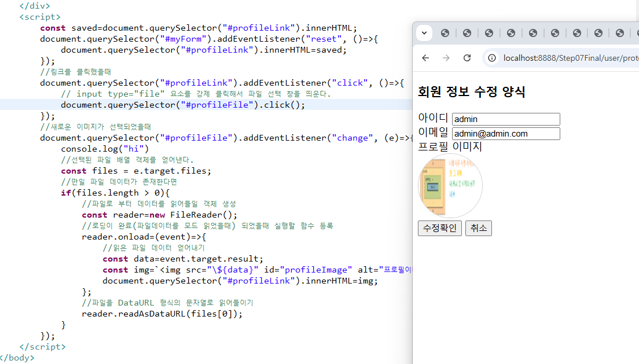Screen dimensions: 639x364
Task: Reload the page with the refresh icon
Action: pos(467,58)
